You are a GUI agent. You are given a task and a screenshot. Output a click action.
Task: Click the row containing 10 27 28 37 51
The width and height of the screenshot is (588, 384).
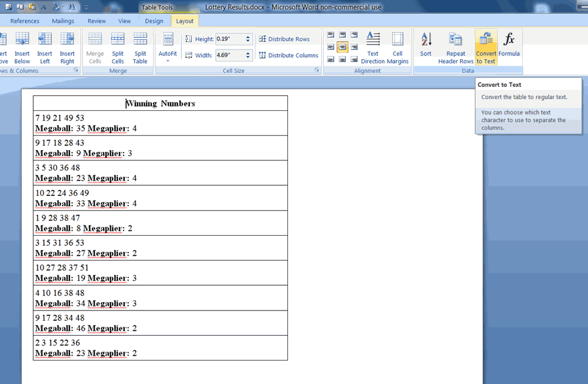160,273
